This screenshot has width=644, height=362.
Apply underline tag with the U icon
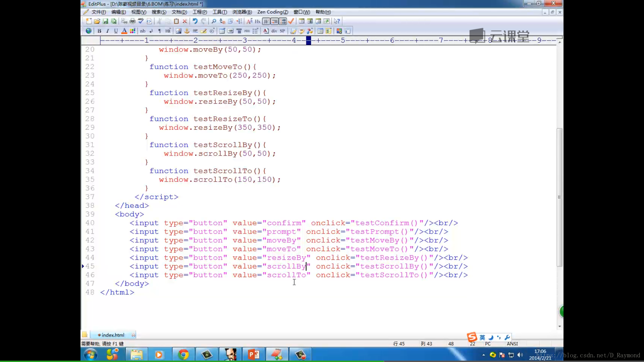(116, 31)
